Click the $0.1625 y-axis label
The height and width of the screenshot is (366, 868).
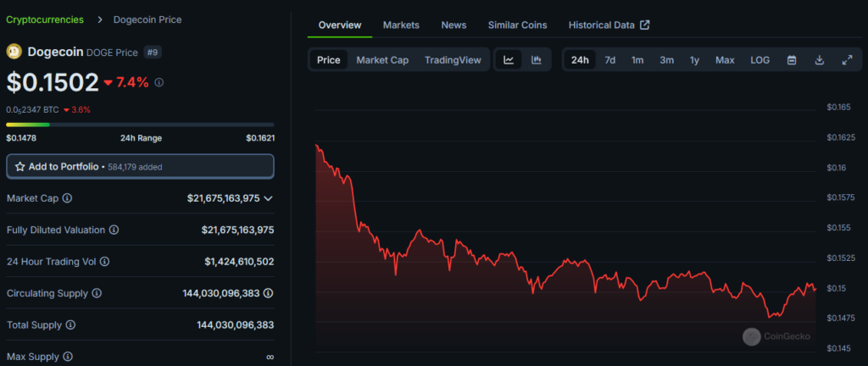pos(841,137)
